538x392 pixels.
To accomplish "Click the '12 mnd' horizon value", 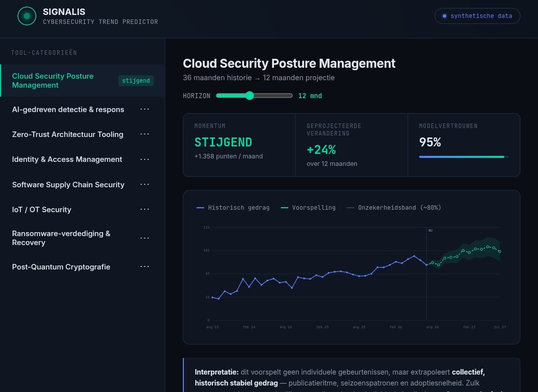I will click(x=310, y=96).
